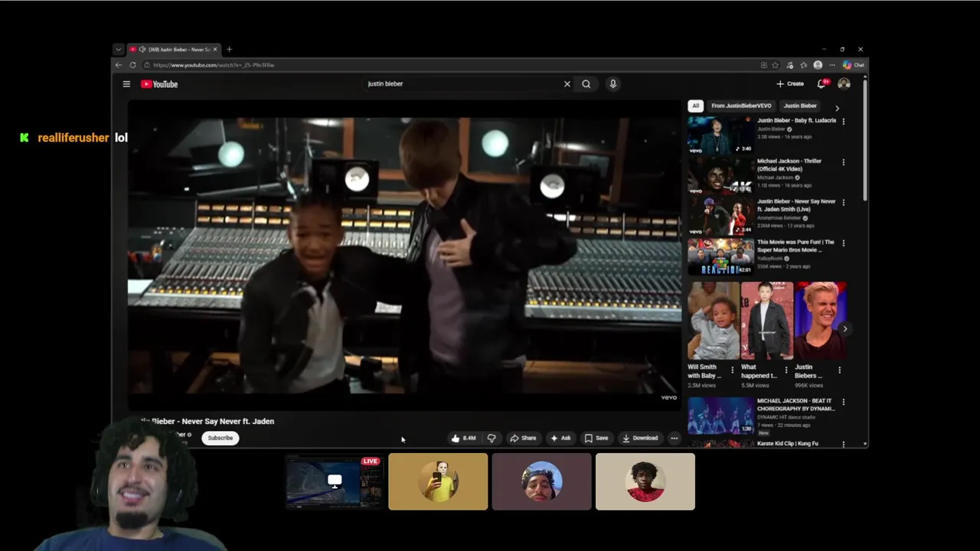Open options for What happened short
This screenshot has width=980, height=551.
point(786,370)
